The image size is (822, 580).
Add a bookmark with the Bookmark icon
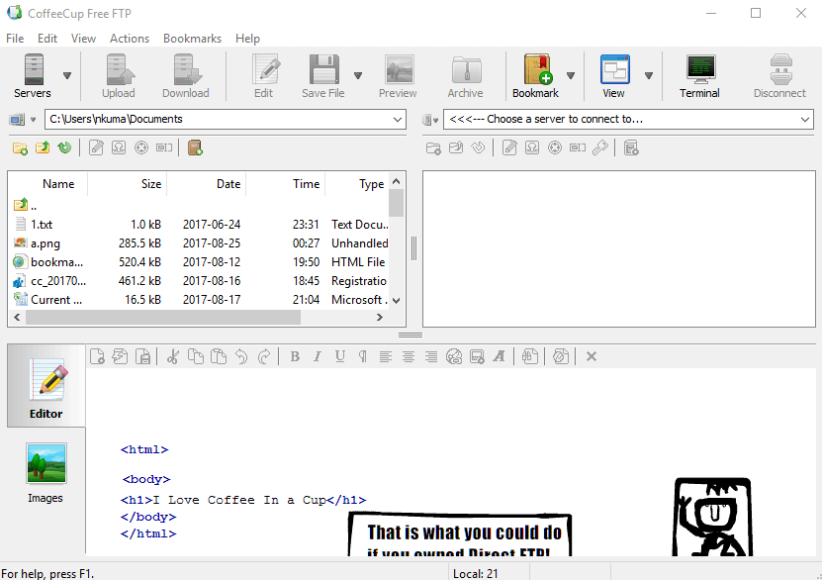point(536,76)
